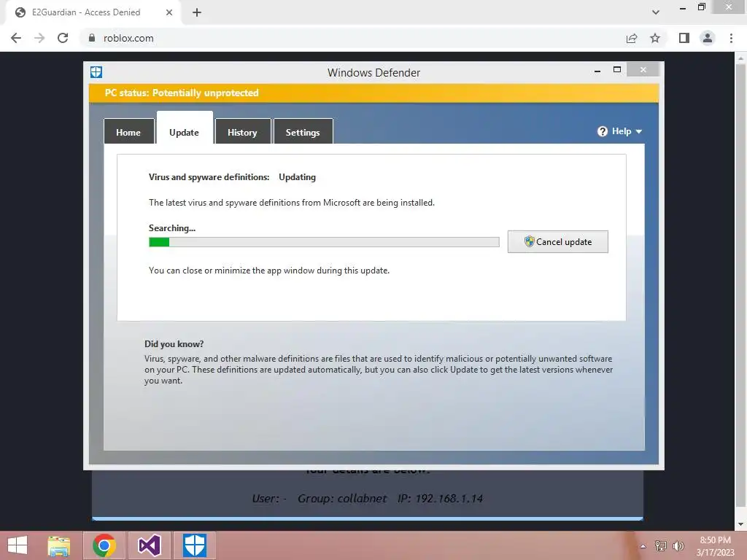Open Chrome three-dot menu
This screenshot has height=560, width=747.
pos(731,38)
